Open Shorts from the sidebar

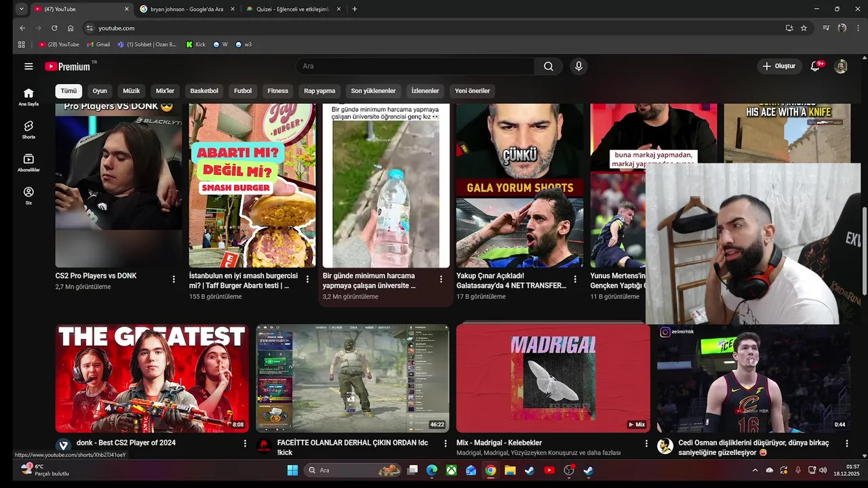coord(28,130)
